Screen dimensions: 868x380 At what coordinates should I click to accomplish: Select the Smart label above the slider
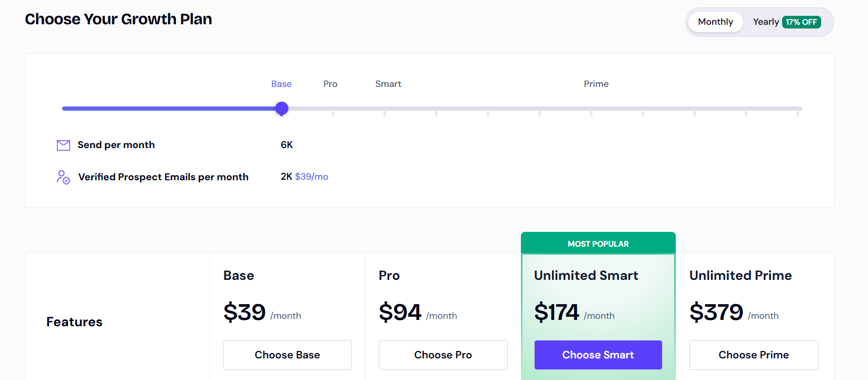point(388,84)
